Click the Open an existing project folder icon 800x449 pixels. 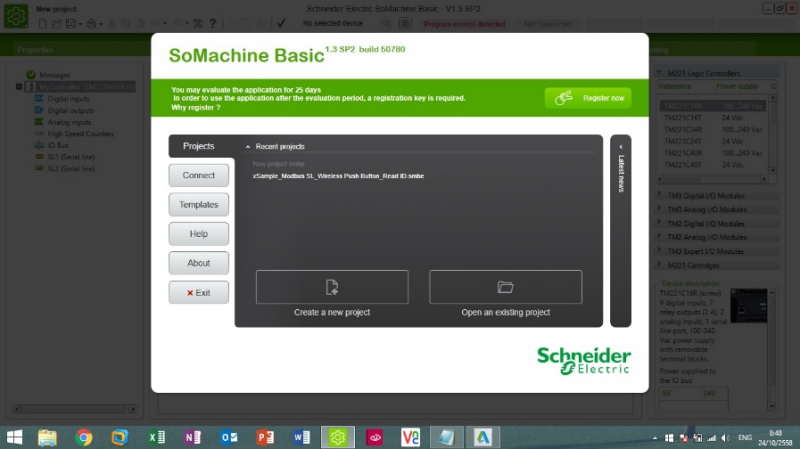(505, 287)
